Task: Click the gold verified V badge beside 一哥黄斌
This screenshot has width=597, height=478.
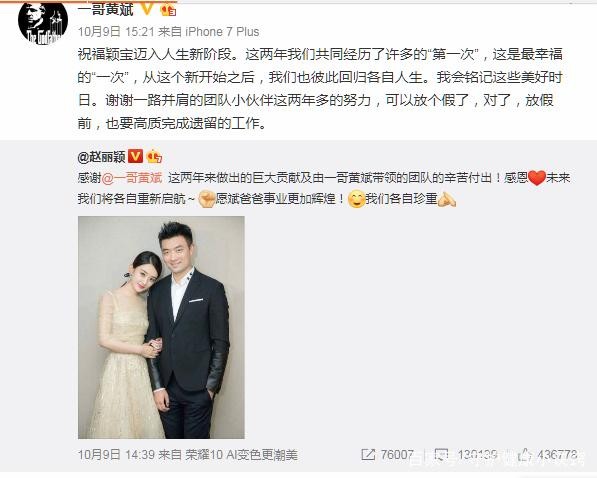Action: click(147, 9)
